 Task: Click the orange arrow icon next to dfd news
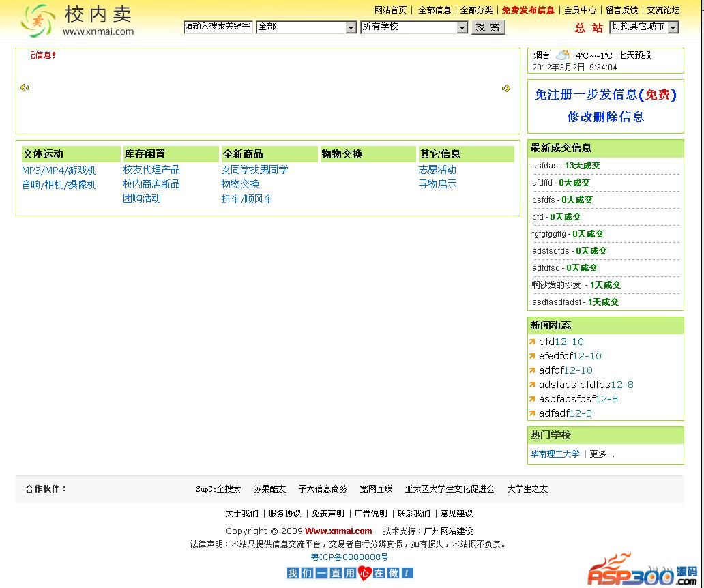pyautogui.click(x=532, y=342)
